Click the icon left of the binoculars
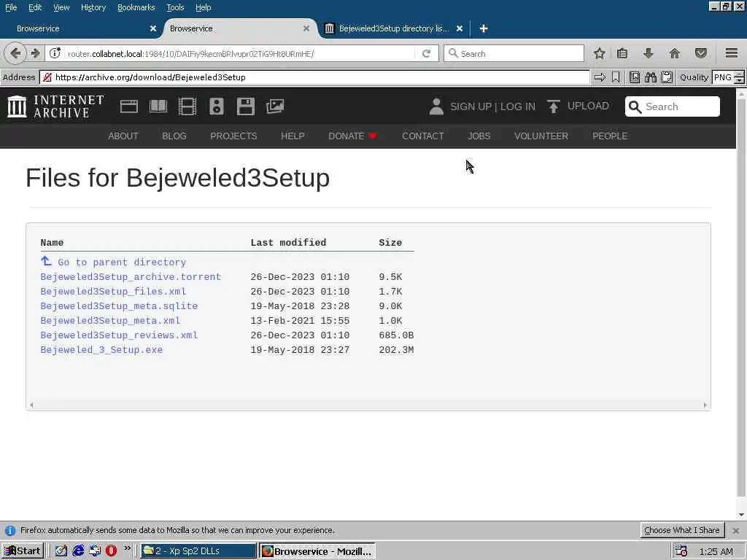This screenshot has width=747, height=560. tap(635, 77)
